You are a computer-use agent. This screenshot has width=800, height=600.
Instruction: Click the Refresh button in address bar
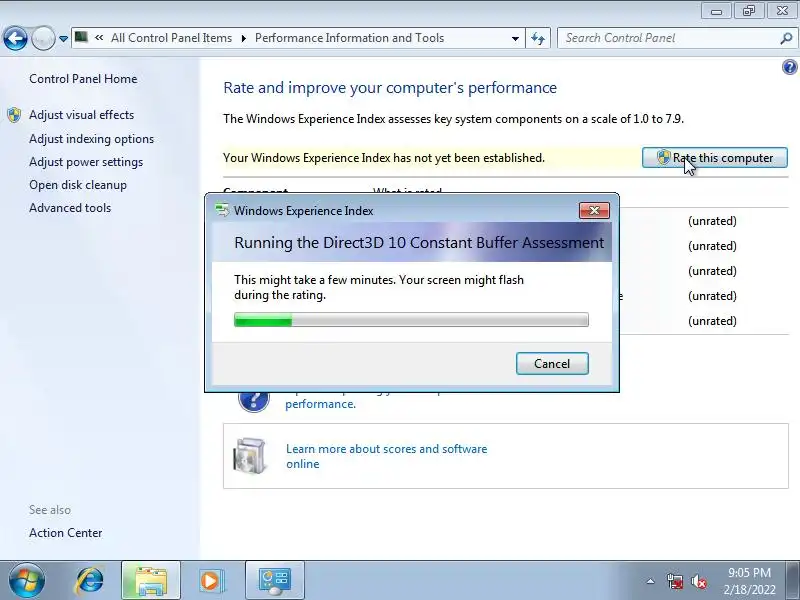coord(538,38)
